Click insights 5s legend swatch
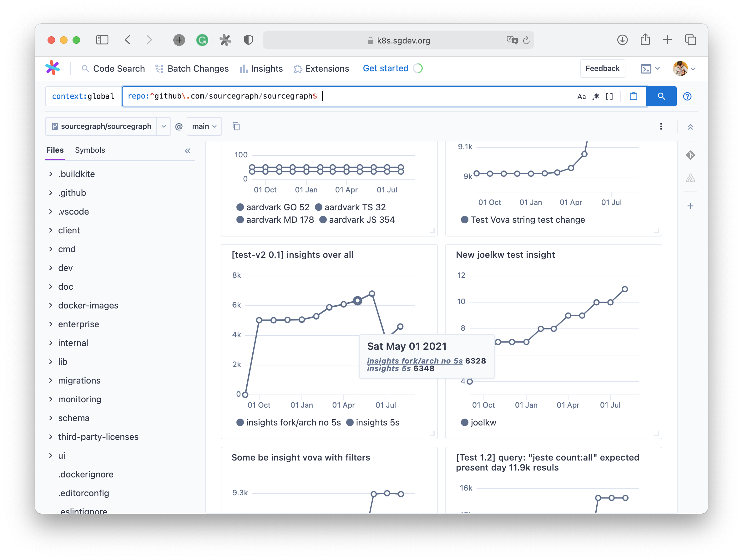 point(350,423)
